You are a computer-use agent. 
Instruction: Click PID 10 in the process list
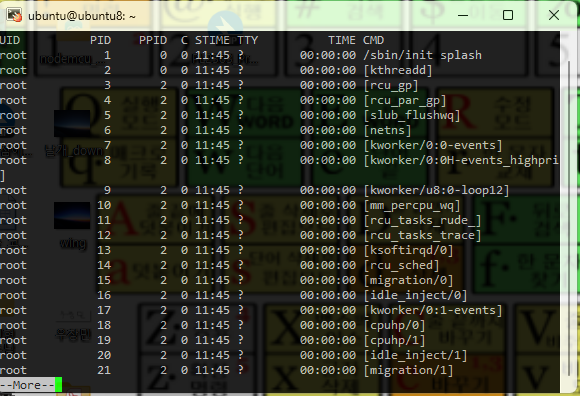tap(104, 205)
